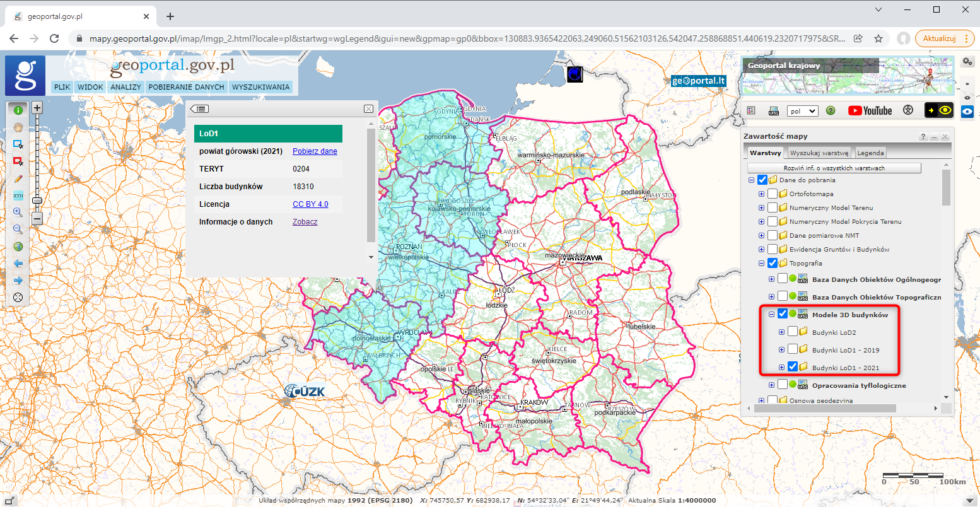This screenshot has width=980, height=507.
Task: Switch to the Legenda tab
Action: point(870,153)
